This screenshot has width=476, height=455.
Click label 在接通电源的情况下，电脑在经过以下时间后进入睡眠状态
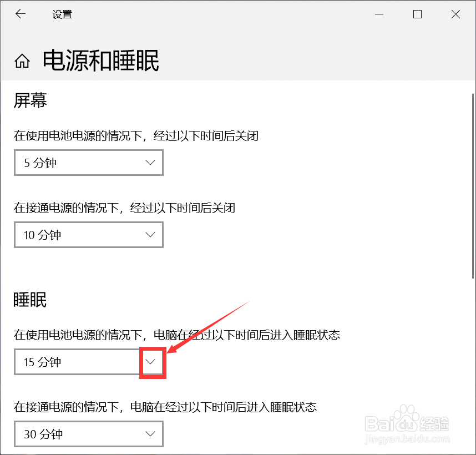point(165,407)
